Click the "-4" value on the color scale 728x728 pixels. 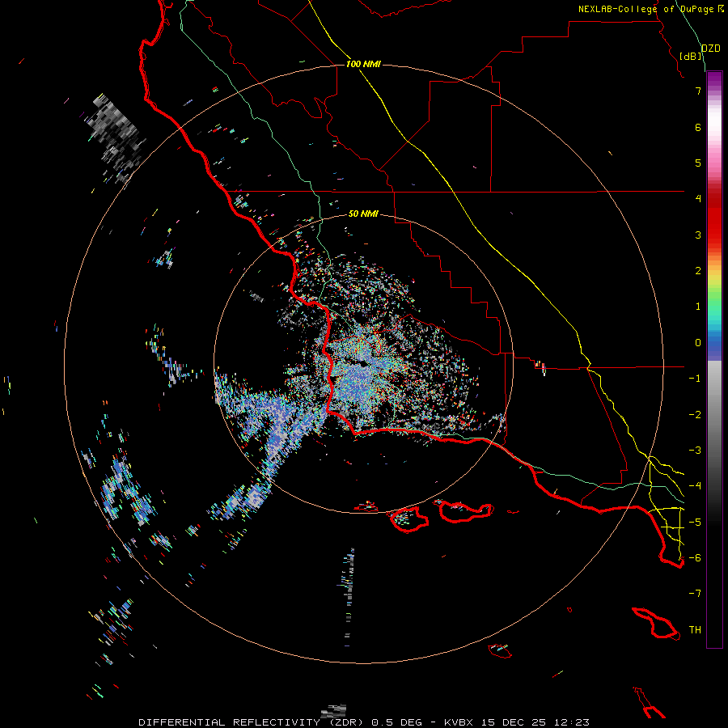(695, 486)
